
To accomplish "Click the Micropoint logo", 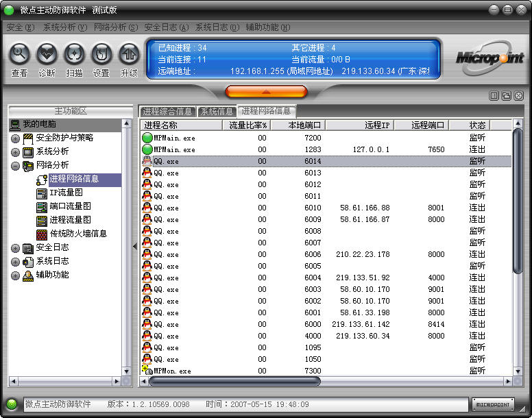I will (x=489, y=58).
